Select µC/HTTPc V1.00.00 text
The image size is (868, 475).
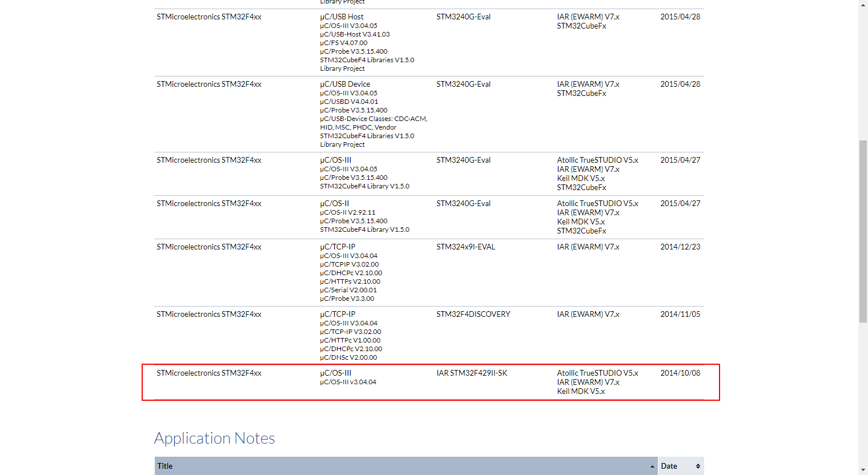pyautogui.click(x=350, y=340)
